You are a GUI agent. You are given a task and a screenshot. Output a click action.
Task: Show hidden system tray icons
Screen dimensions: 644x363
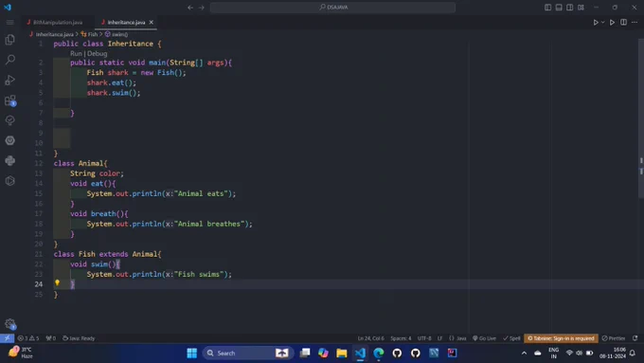524,353
